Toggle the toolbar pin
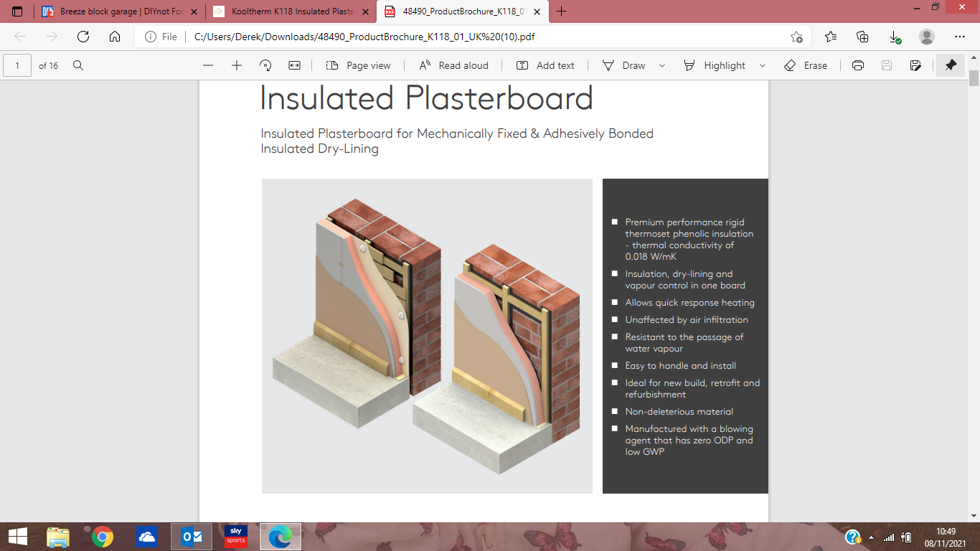The image size is (980, 551). pos(951,65)
